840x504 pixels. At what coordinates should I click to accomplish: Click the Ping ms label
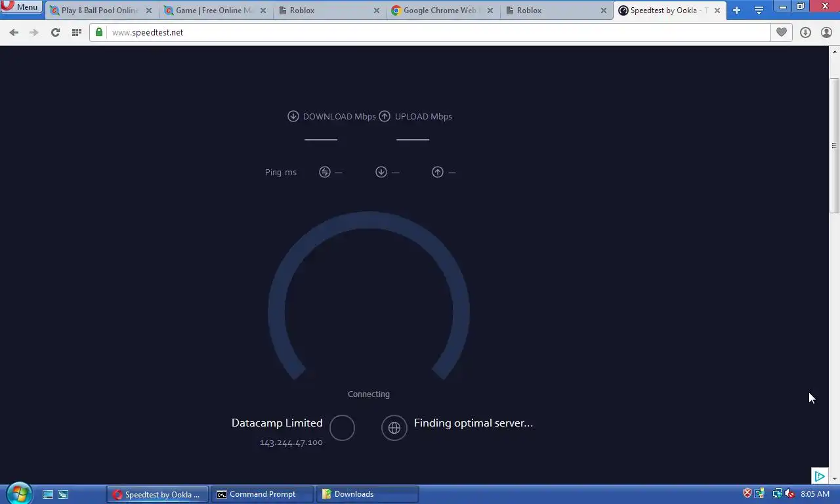pyautogui.click(x=281, y=173)
